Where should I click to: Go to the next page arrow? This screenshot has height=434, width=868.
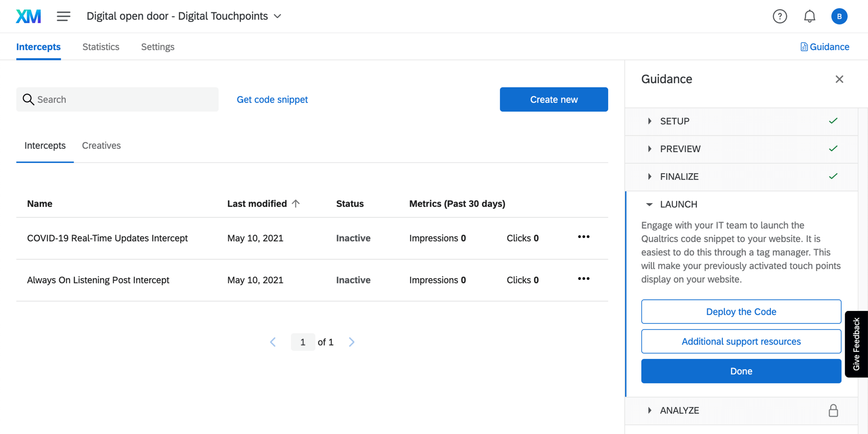[351, 342]
